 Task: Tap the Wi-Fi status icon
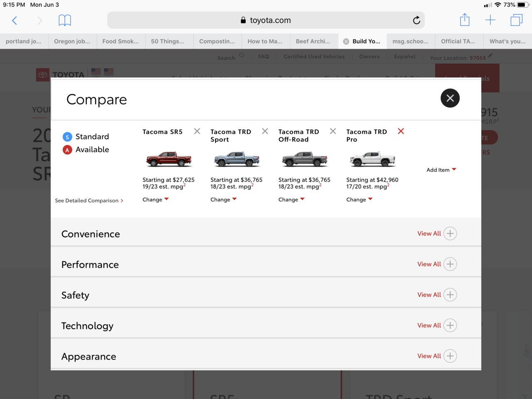click(498, 5)
